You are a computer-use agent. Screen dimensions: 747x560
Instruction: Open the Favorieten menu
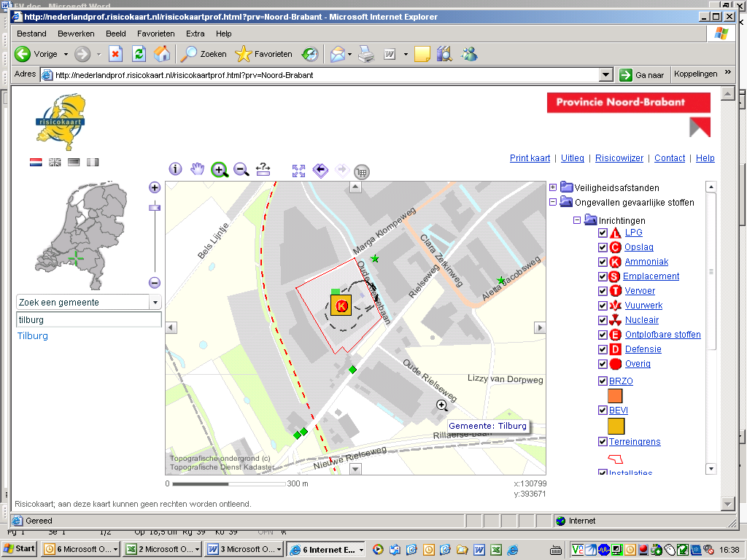(x=156, y=34)
